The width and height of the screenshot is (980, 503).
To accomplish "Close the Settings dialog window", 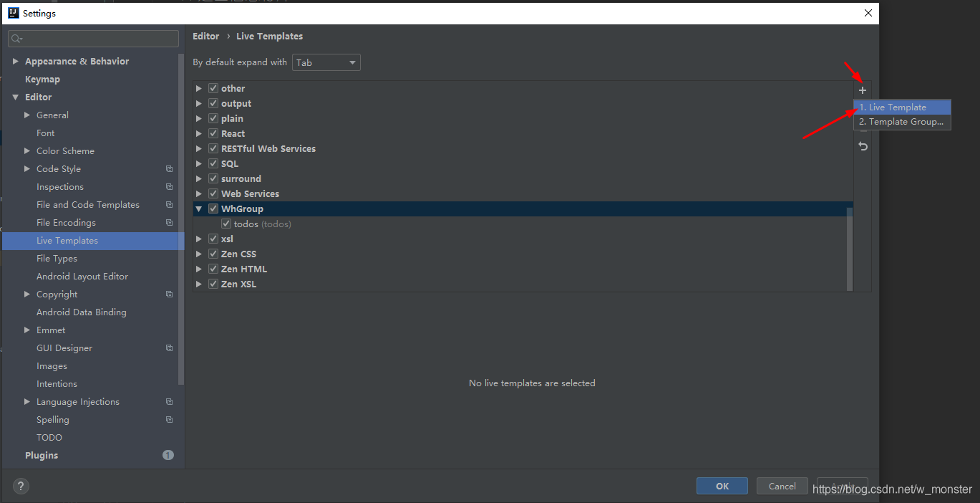I will (x=868, y=13).
